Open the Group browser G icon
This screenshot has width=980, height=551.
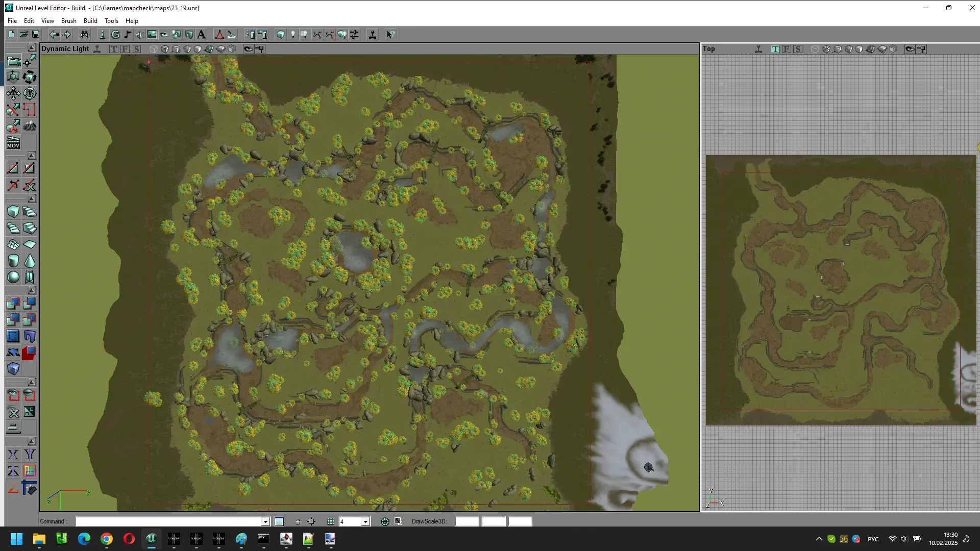(115, 34)
